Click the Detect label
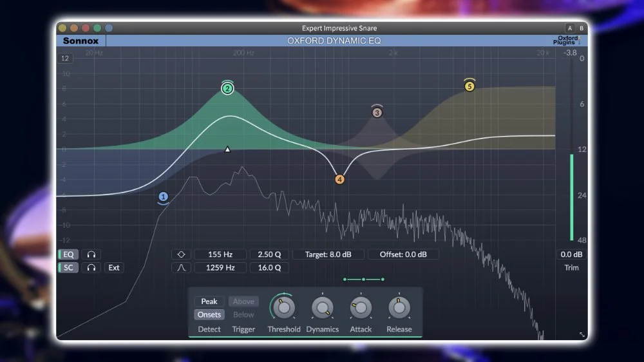The height and width of the screenshot is (362, 644). 209,329
